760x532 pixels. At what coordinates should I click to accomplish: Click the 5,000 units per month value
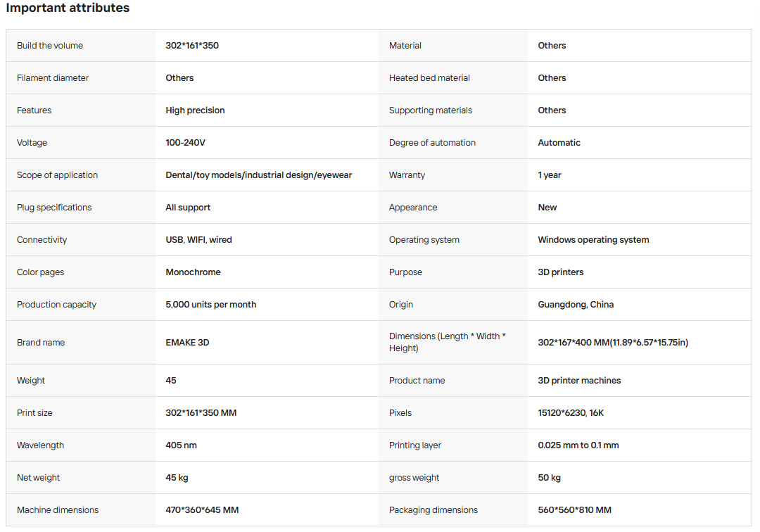click(211, 305)
